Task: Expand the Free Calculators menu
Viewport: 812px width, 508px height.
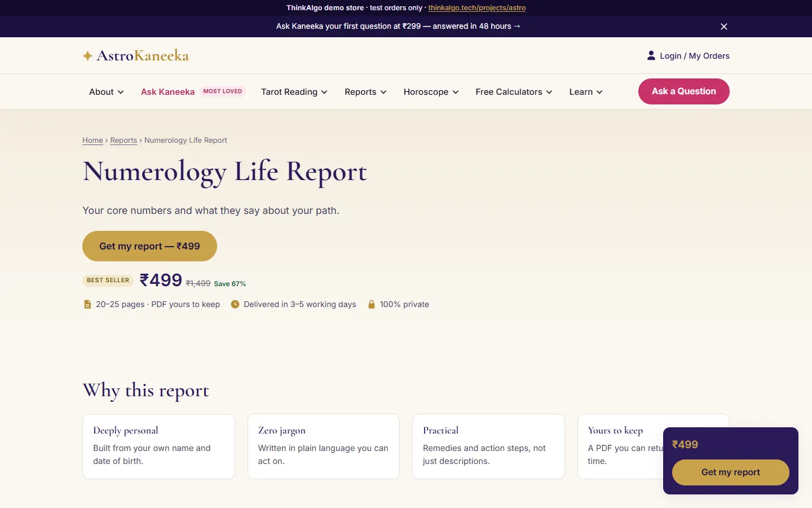Action: [x=514, y=92]
